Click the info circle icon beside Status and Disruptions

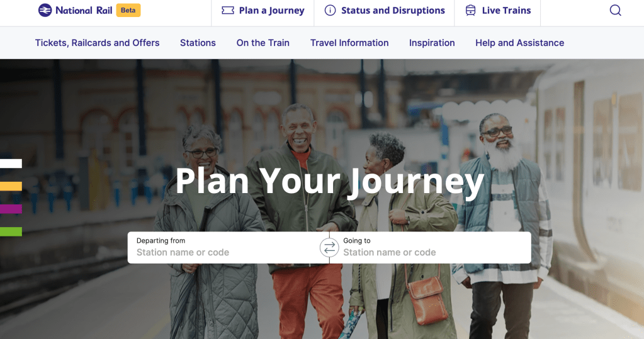point(330,10)
